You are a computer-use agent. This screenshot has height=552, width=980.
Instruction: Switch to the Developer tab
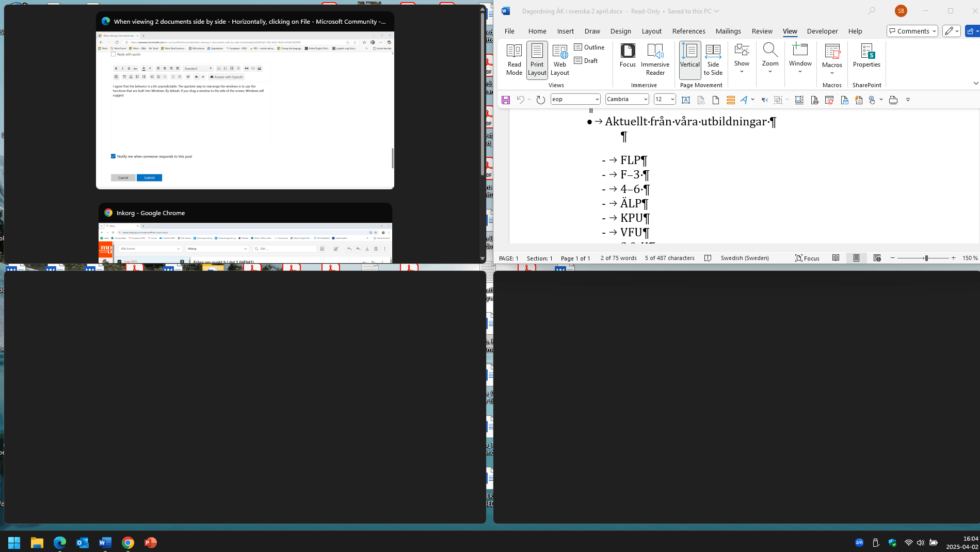[x=822, y=31]
